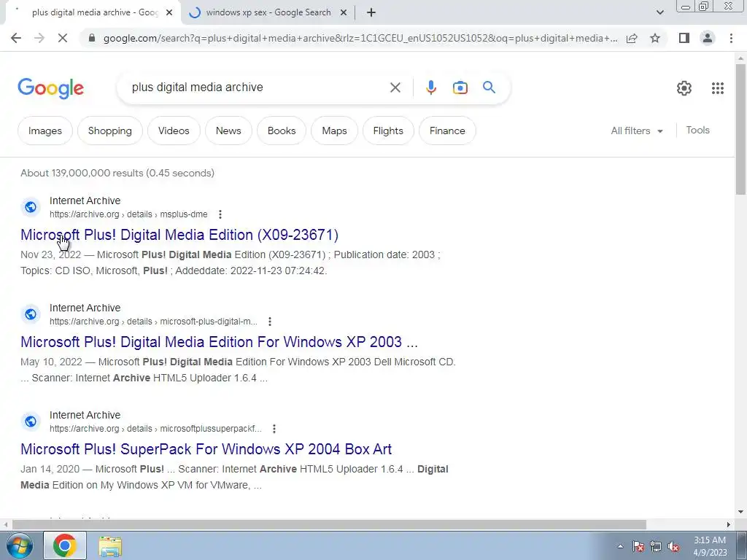Open the Google apps grid
747x560 pixels.
tap(718, 88)
